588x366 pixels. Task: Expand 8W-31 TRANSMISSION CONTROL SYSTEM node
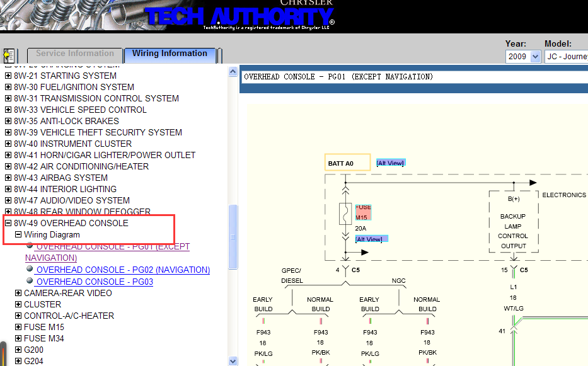click(8, 98)
